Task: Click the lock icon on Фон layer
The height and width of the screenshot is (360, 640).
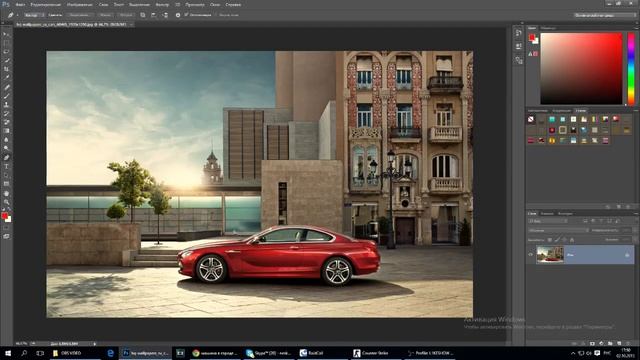Action: pyautogui.click(x=627, y=255)
